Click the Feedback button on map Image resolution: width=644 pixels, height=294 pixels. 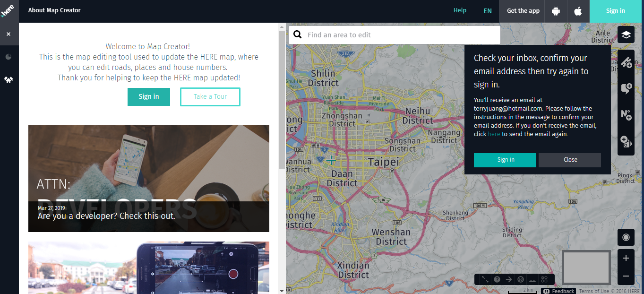pyautogui.click(x=559, y=291)
